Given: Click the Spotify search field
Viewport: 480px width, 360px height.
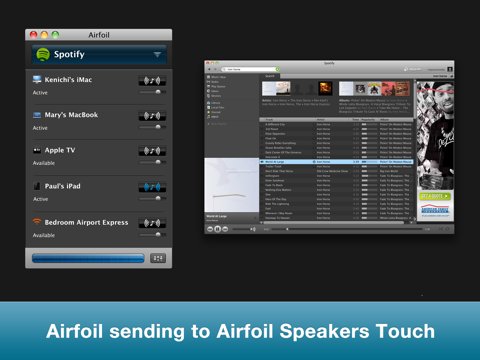Looking at the screenshot, I should pos(250,69).
